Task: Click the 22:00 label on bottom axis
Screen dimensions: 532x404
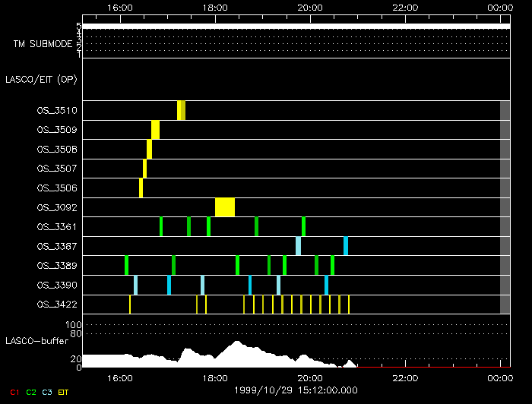Action: pyautogui.click(x=405, y=377)
